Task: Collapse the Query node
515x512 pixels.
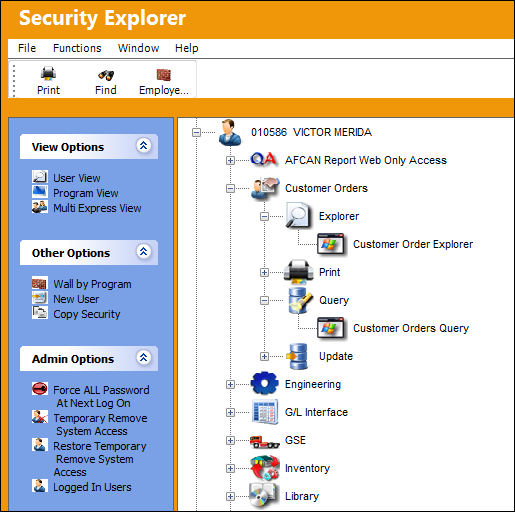Action: pos(264,301)
